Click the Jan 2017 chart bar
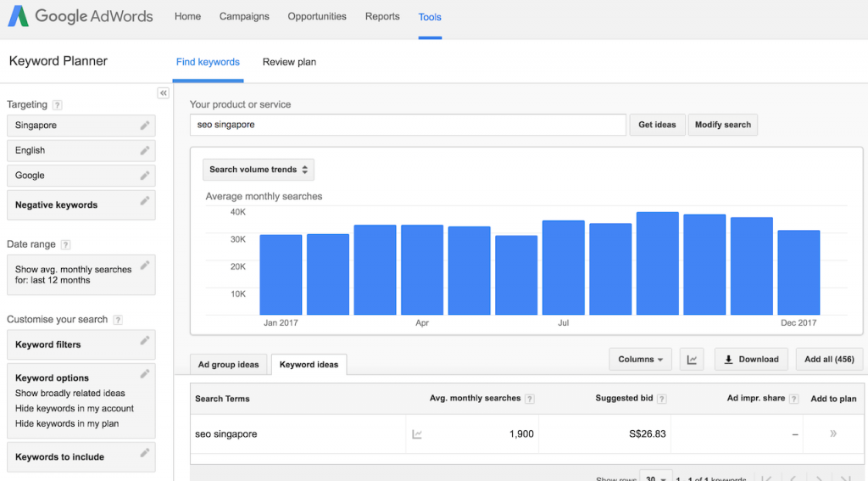 click(x=281, y=275)
